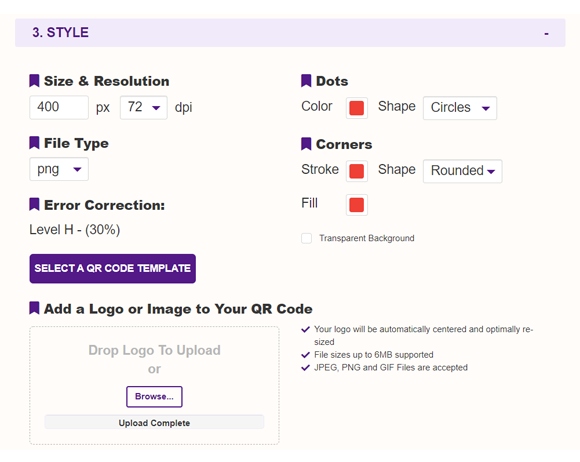This screenshot has height=462, width=580.
Task: Open the Dots color swatch picker
Action: tap(357, 108)
